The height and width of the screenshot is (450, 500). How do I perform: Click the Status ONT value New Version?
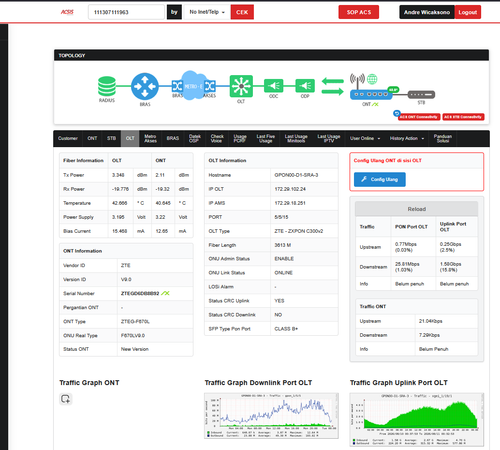click(135, 349)
